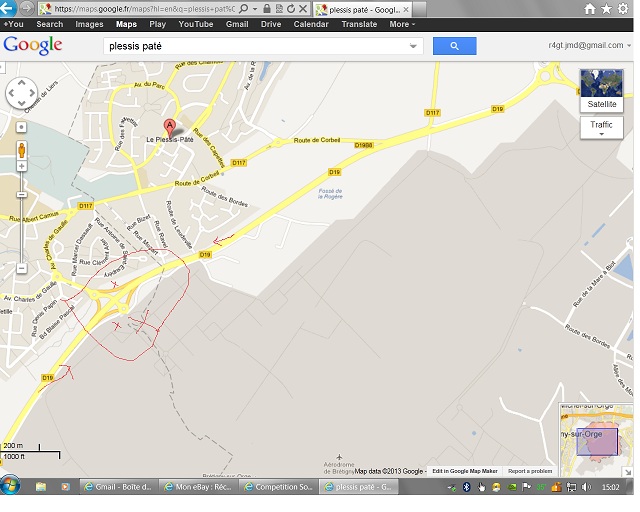Expand the search box suggestions arrow

tap(413, 46)
